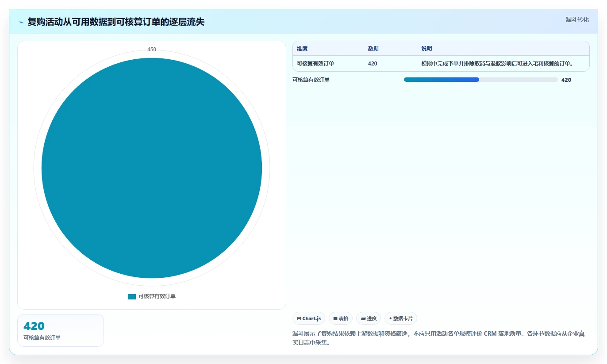Click the sparkle icon in the 数据卡片 chip

click(x=390, y=318)
